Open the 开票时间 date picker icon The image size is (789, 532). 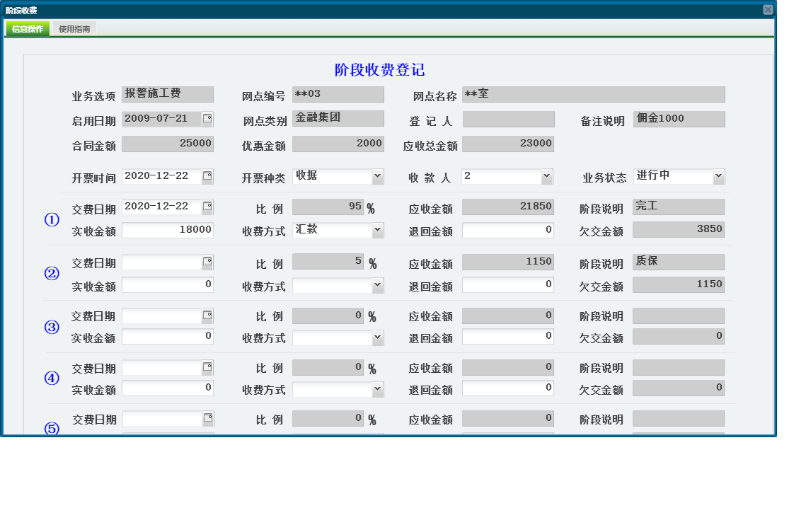point(209,175)
